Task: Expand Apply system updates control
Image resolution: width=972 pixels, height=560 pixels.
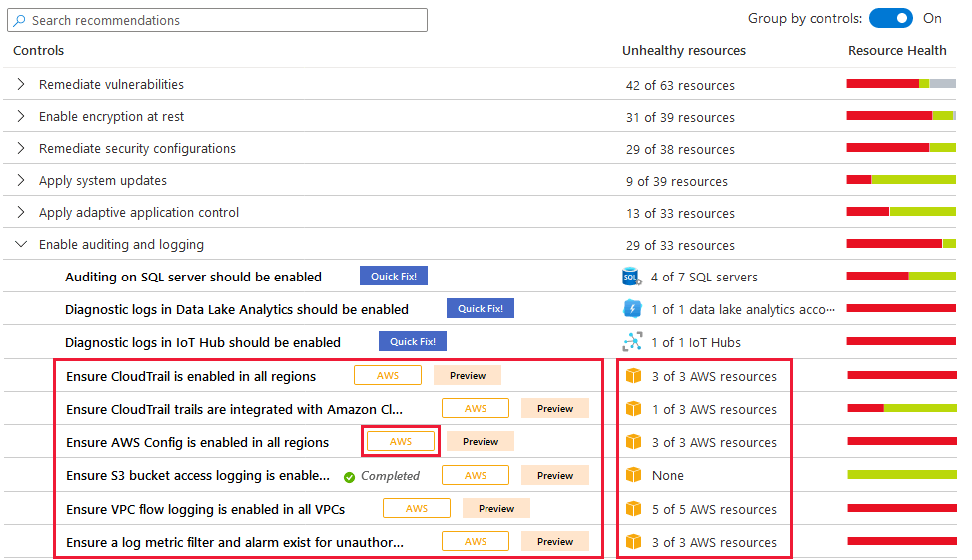Action: point(21,180)
